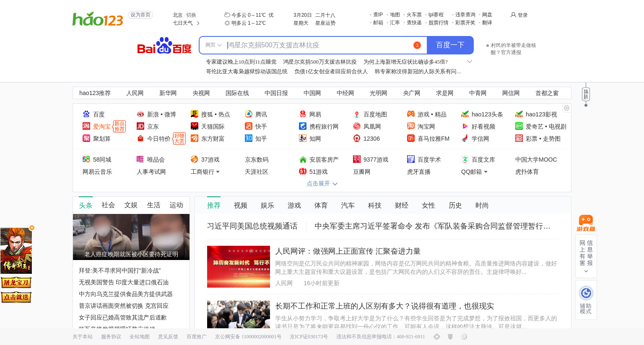
Task: Open 爱淘宝 via its red icon
Action: [86, 126]
